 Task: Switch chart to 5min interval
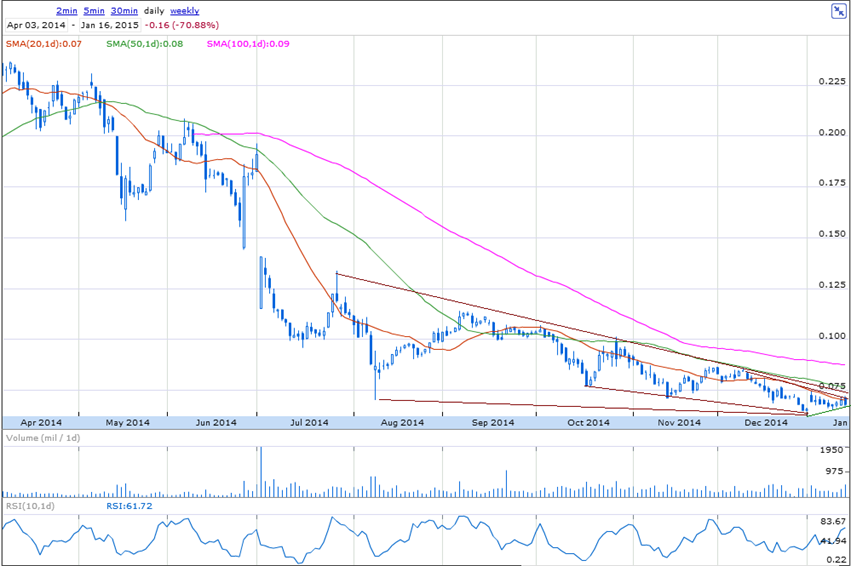93,9
